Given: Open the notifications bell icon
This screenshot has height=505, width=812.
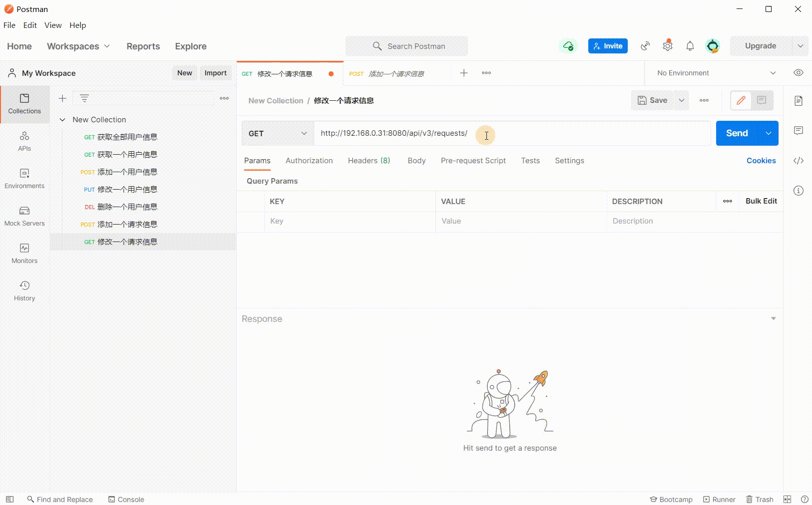Looking at the screenshot, I should point(690,46).
